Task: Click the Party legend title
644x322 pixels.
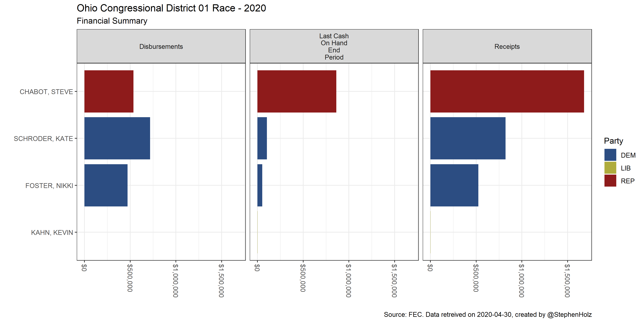Action: pyautogui.click(x=613, y=141)
